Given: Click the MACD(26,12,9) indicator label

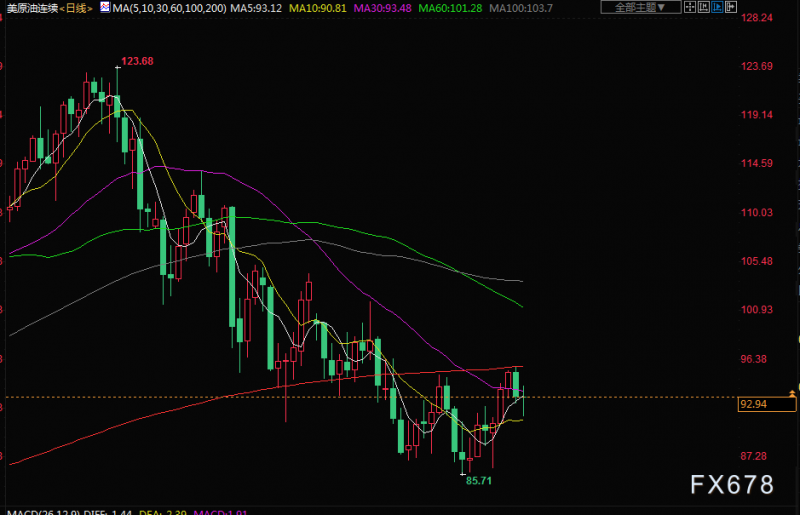Looking at the screenshot, I should [x=43, y=512].
